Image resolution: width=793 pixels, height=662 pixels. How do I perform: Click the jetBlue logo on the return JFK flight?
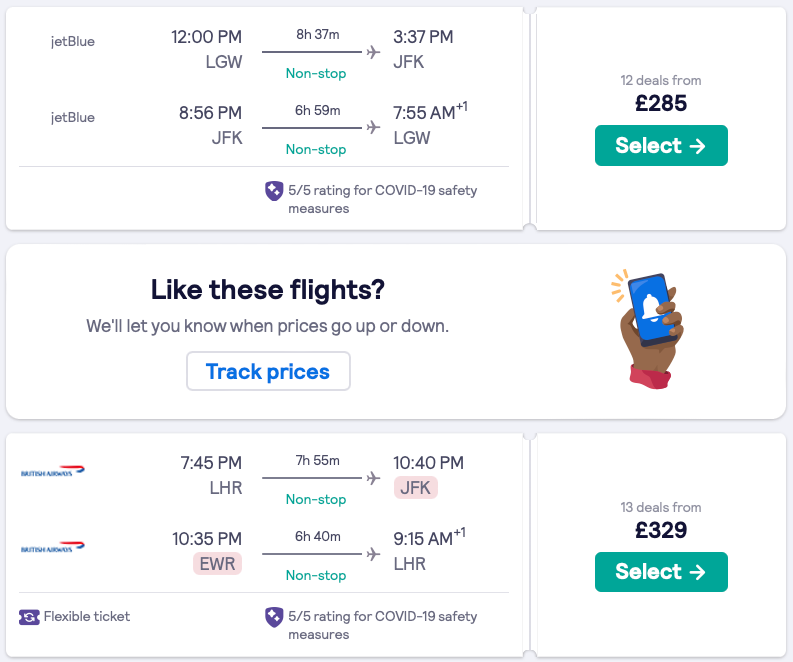(x=73, y=117)
